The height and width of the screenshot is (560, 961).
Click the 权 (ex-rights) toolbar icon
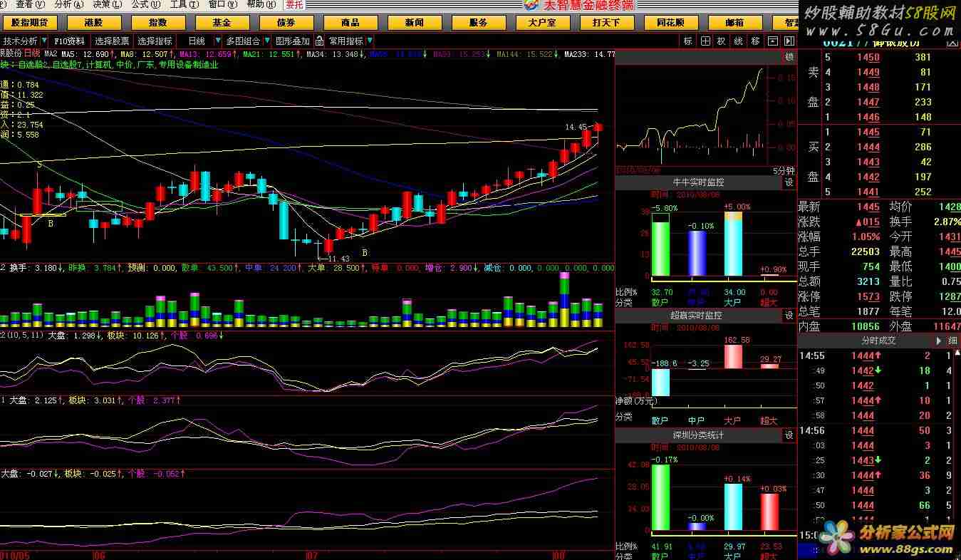722,41
